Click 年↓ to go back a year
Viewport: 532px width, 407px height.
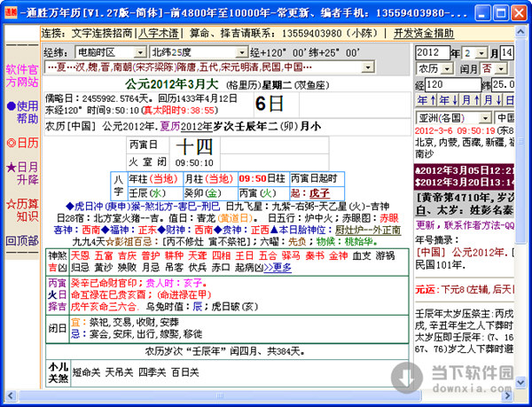(x=449, y=100)
